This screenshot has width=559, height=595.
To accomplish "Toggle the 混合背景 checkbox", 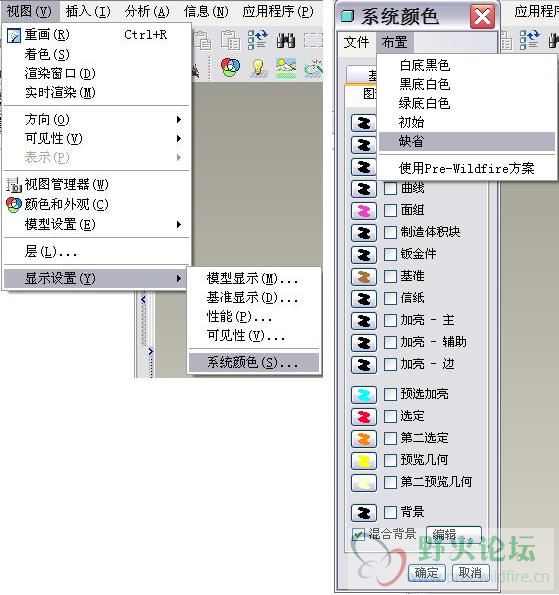I will (358, 534).
